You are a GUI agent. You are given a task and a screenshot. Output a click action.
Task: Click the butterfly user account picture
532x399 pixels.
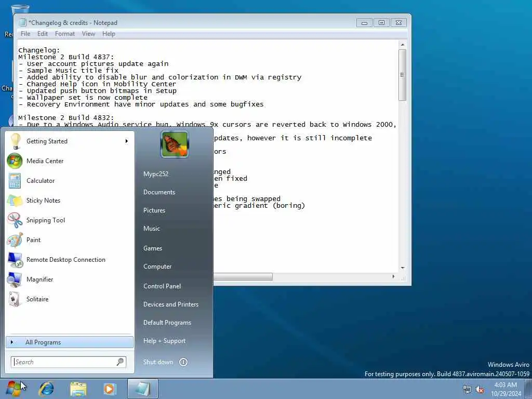tap(175, 144)
